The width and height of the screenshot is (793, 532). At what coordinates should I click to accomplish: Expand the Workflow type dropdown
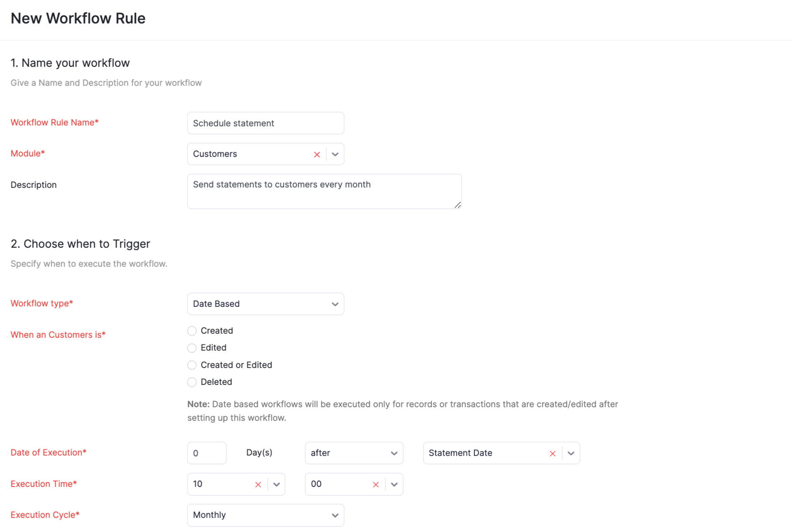coord(265,304)
